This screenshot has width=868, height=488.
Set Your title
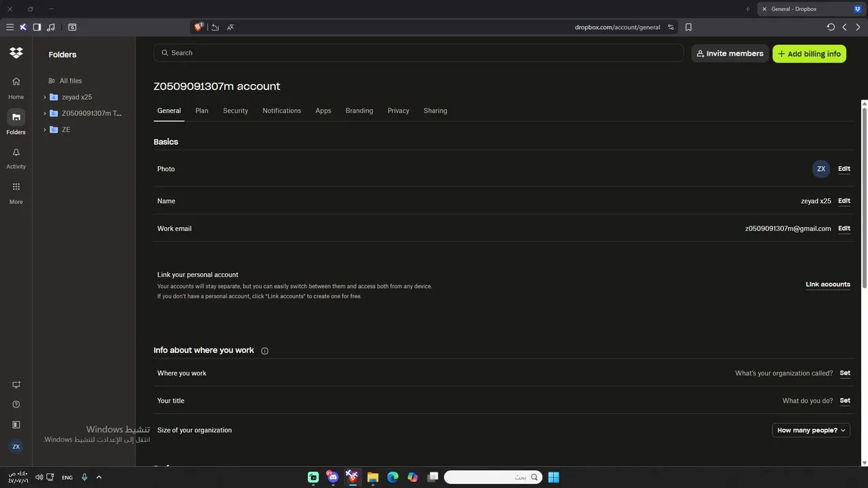845,401
